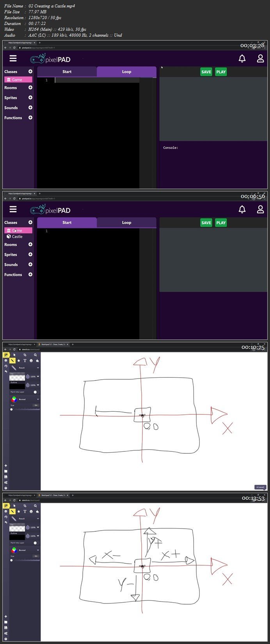Click PLAY in the 00:03:28 frame
270x644 pixels.
point(221,72)
